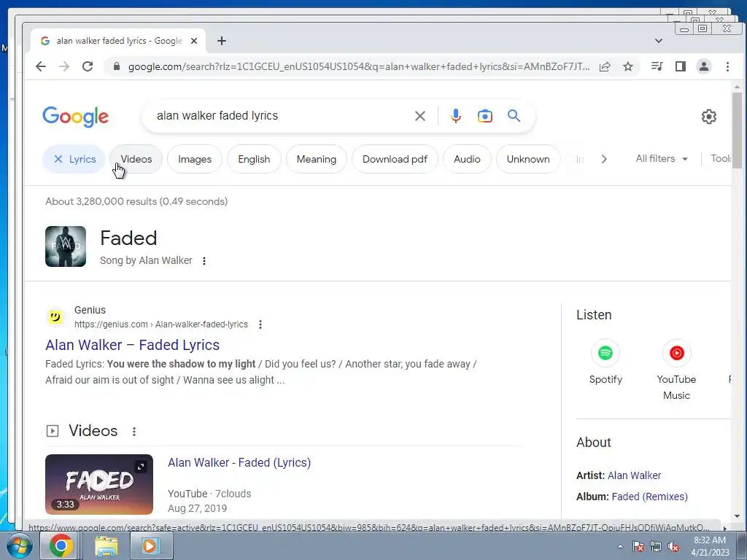Image resolution: width=747 pixels, height=560 pixels.
Task: Click the Genius URL breadcrumb text
Action: point(161,324)
